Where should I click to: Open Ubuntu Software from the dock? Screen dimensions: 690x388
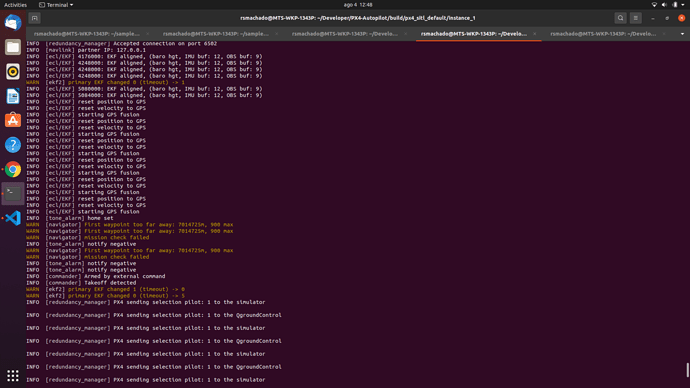click(x=13, y=120)
